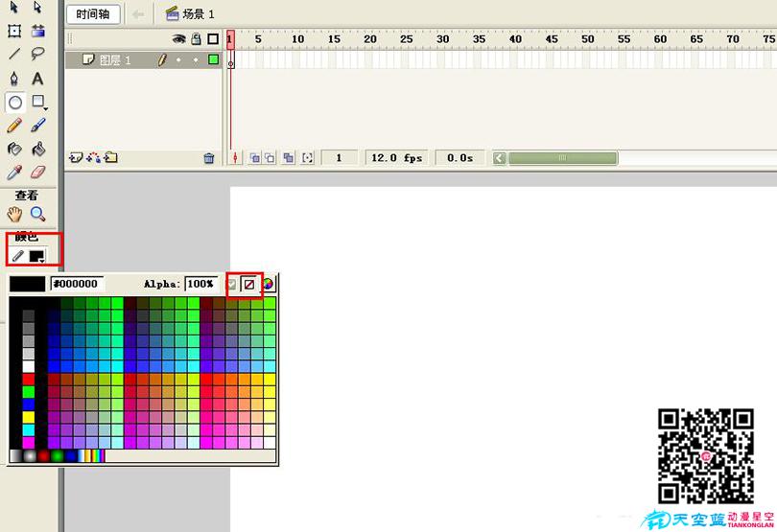The width and height of the screenshot is (777, 532).
Task: Collapse the 时间轴 timeline button
Action: click(93, 14)
